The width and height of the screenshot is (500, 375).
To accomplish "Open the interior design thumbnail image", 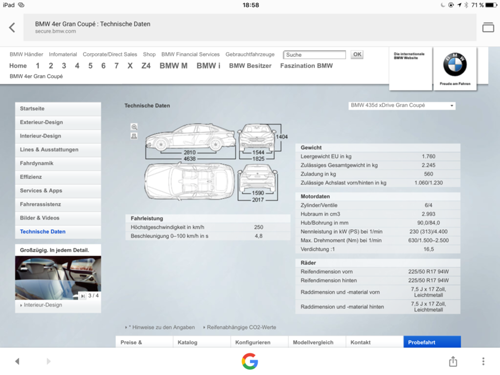I will pos(58,278).
